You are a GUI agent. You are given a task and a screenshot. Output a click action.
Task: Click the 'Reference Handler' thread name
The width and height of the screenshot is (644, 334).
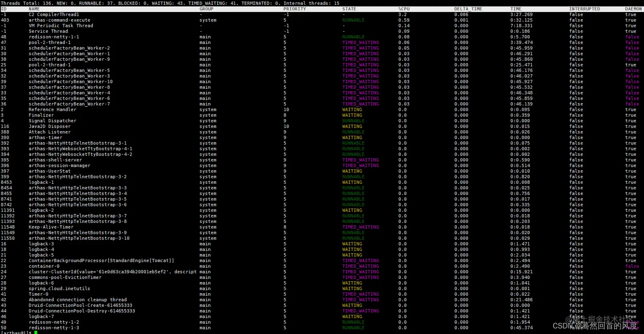point(52,110)
